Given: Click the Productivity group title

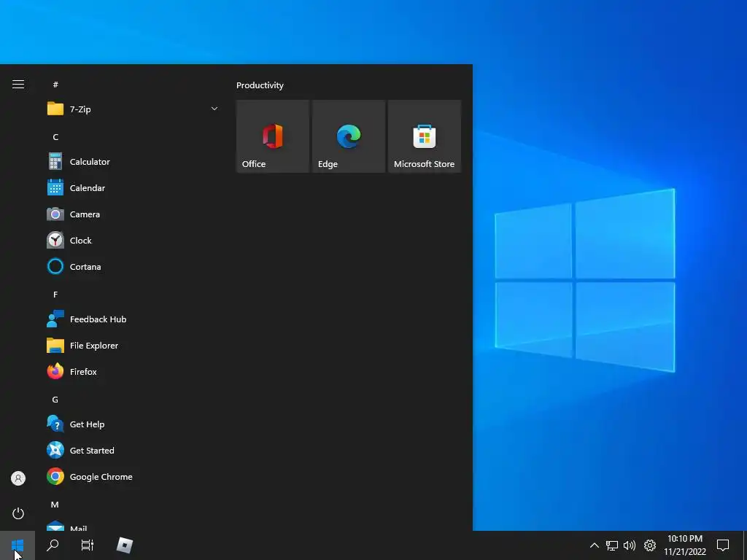Looking at the screenshot, I should [260, 85].
